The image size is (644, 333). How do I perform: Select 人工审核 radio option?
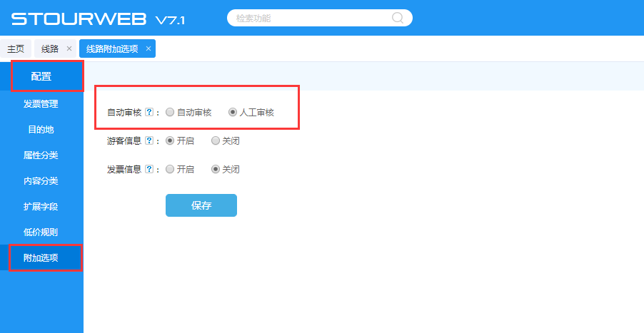(233, 112)
